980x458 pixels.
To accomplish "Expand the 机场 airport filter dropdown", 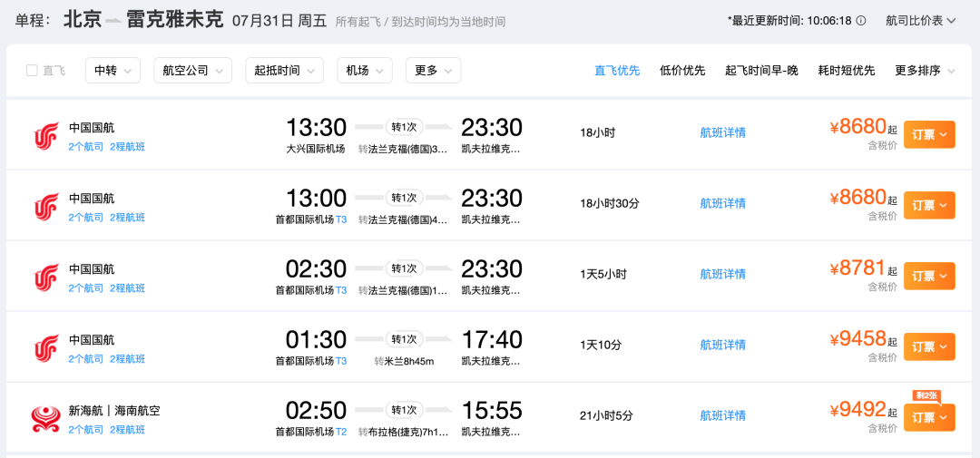I will coord(365,71).
